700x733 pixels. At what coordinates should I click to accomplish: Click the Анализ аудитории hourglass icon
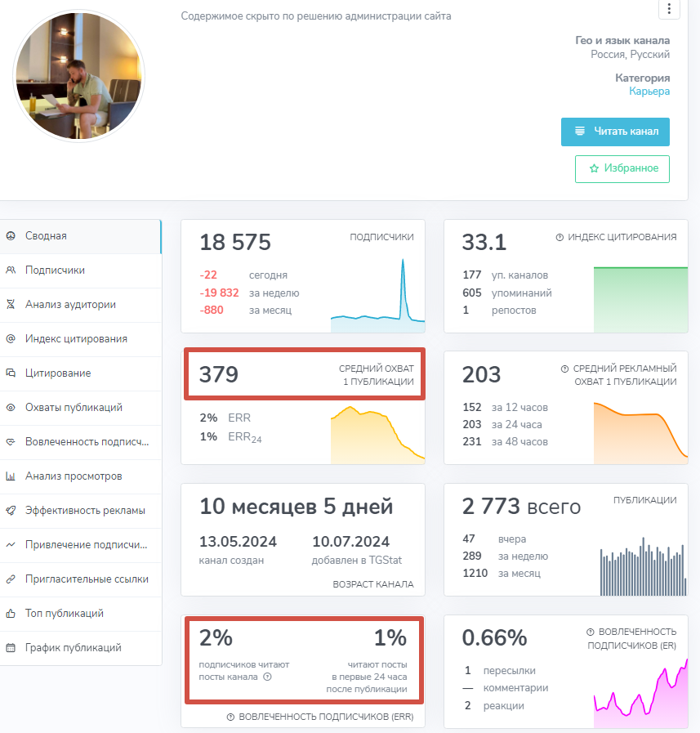click(11, 304)
